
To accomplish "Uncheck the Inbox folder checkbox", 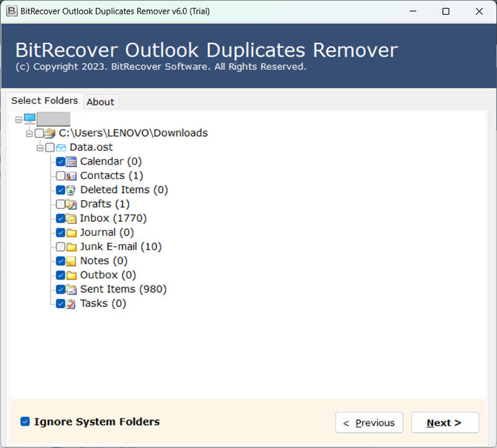I will coord(60,219).
